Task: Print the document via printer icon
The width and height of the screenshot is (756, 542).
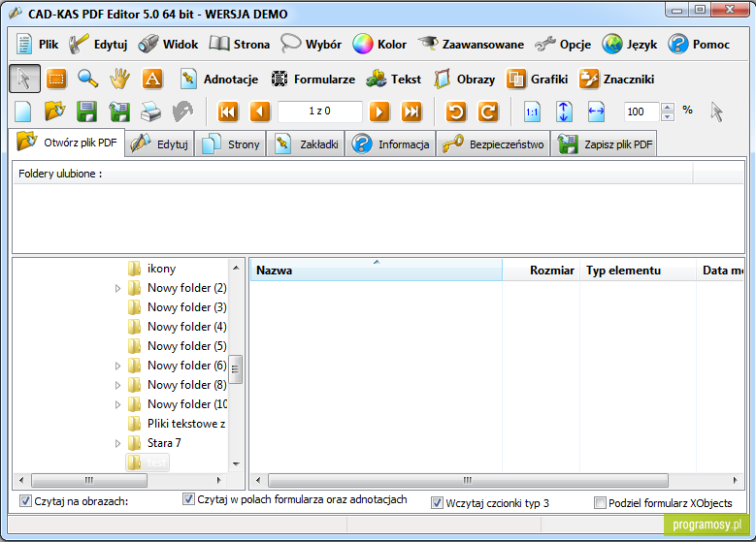Action: click(x=151, y=112)
